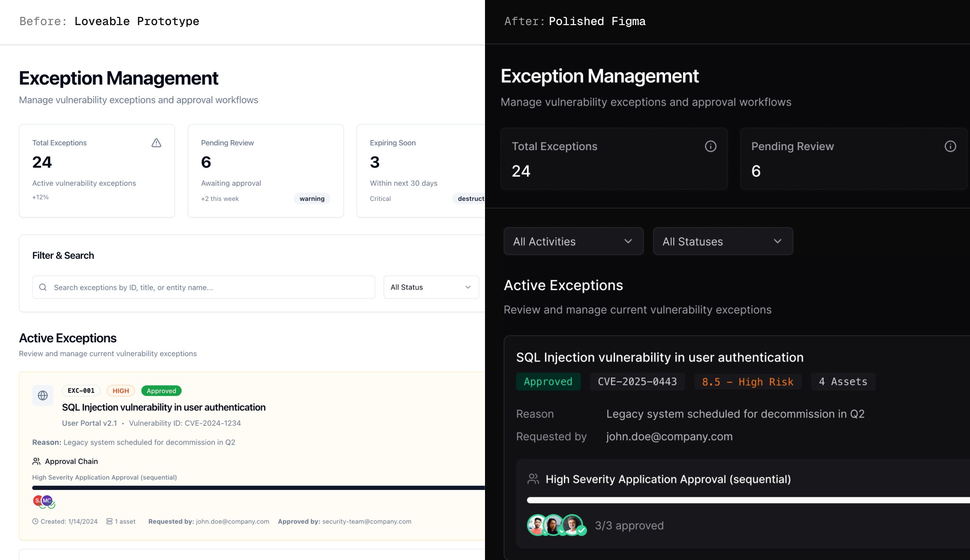Expand the All Activities dropdown
The image size is (970, 560).
pos(573,241)
